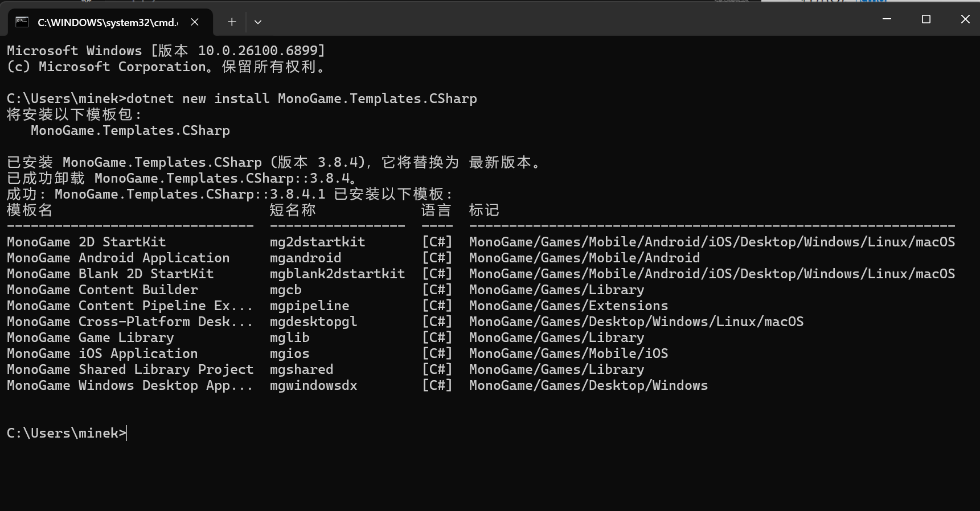This screenshot has height=511, width=980.
Task: Click MonoGame Shared Library Project template name
Action: tap(130, 369)
